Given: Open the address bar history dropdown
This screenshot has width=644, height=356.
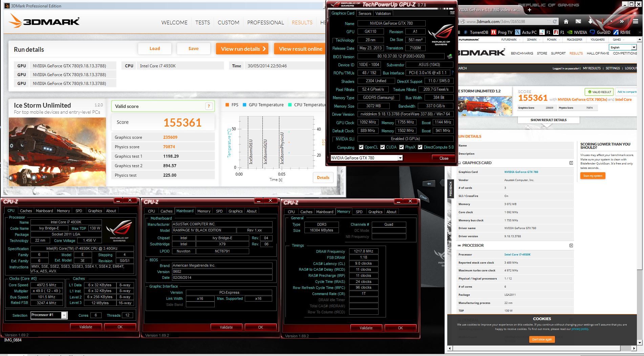Looking at the screenshot, I should [549, 21].
